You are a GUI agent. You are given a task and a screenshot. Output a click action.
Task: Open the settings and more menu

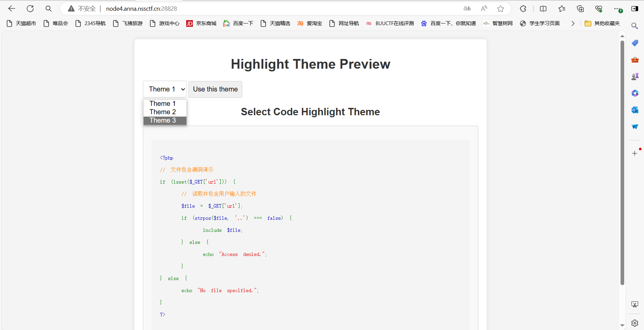(618, 9)
